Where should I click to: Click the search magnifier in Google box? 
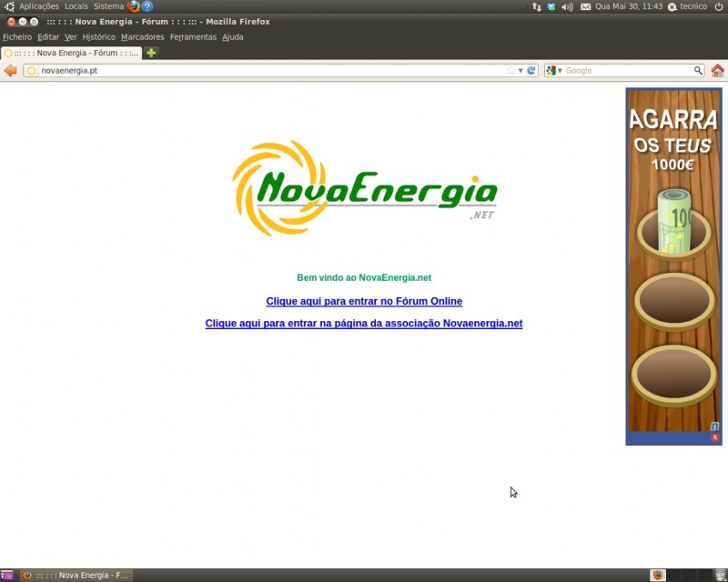tap(698, 71)
